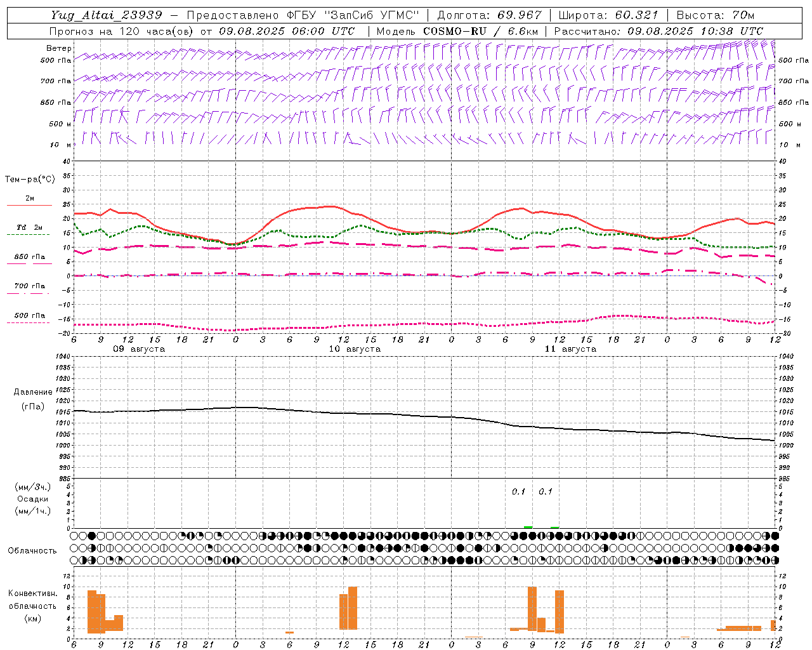Click the (гПа) unit under Давление
The image size is (812, 650).
[x=33, y=407]
